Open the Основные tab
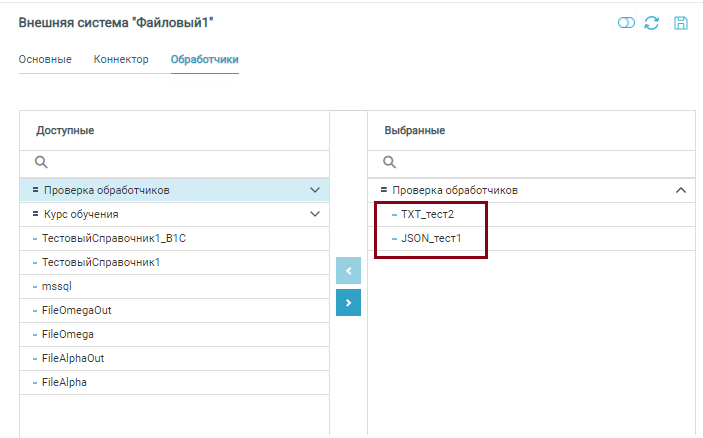 [x=45, y=60]
